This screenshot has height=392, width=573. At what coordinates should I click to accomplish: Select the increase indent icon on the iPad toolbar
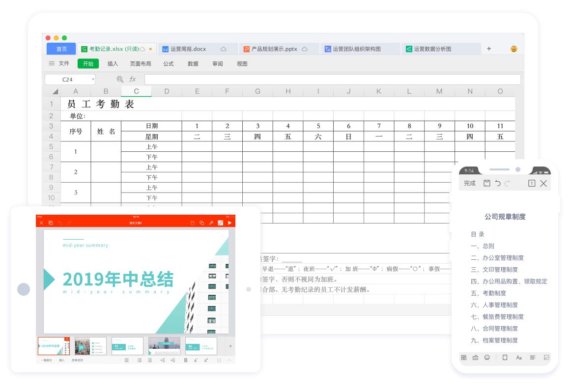click(173, 360)
